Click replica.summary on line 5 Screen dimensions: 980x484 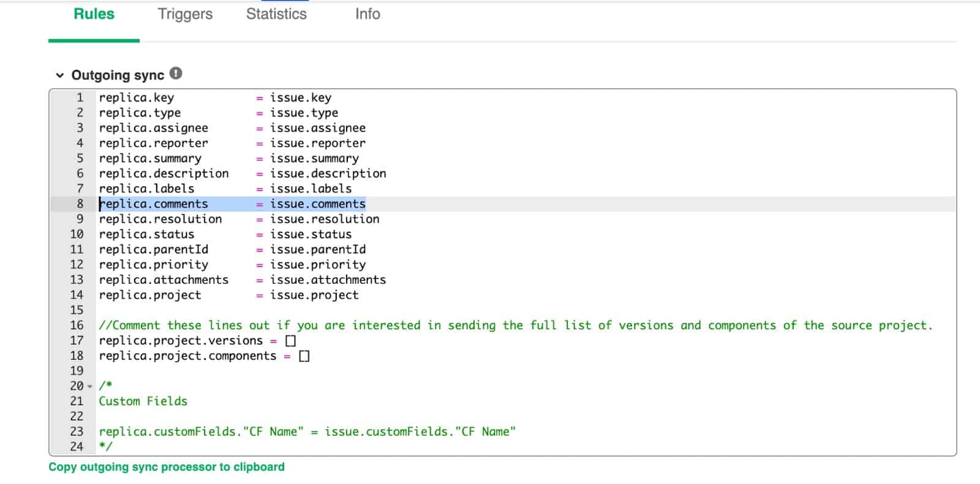150,158
